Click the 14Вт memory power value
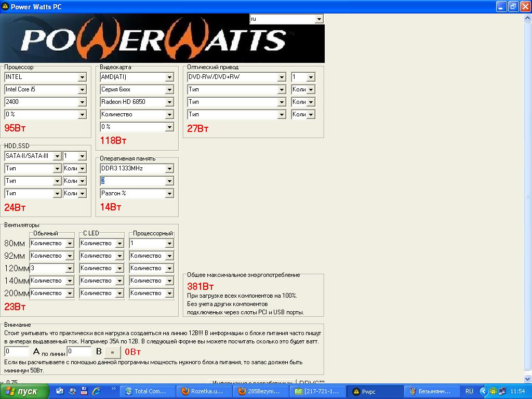The height and width of the screenshot is (399, 532). [111, 207]
